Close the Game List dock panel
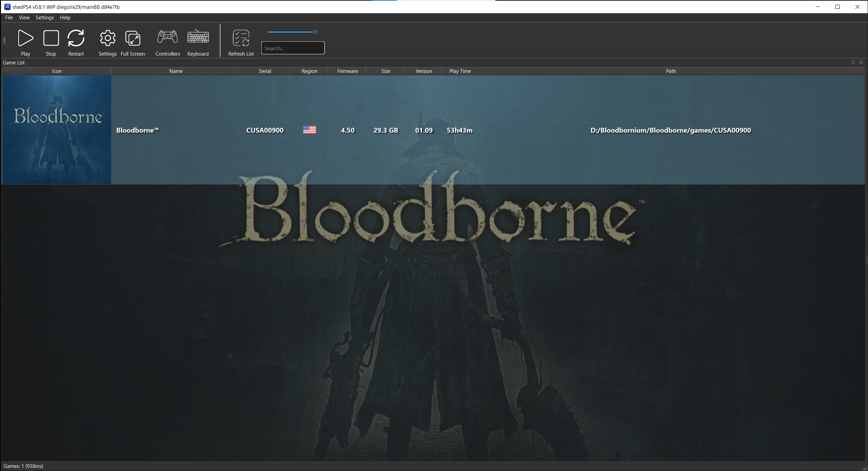This screenshot has width=868, height=471. (x=861, y=62)
